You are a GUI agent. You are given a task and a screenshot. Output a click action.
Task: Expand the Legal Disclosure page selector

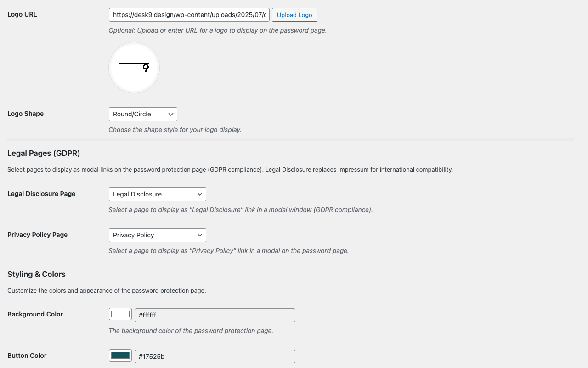pyautogui.click(x=157, y=194)
